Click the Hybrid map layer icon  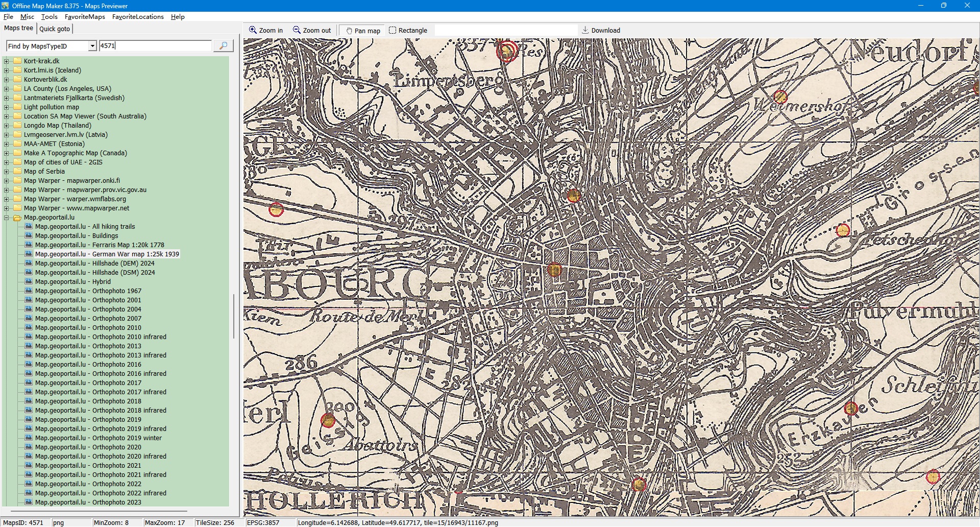pyautogui.click(x=29, y=282)
